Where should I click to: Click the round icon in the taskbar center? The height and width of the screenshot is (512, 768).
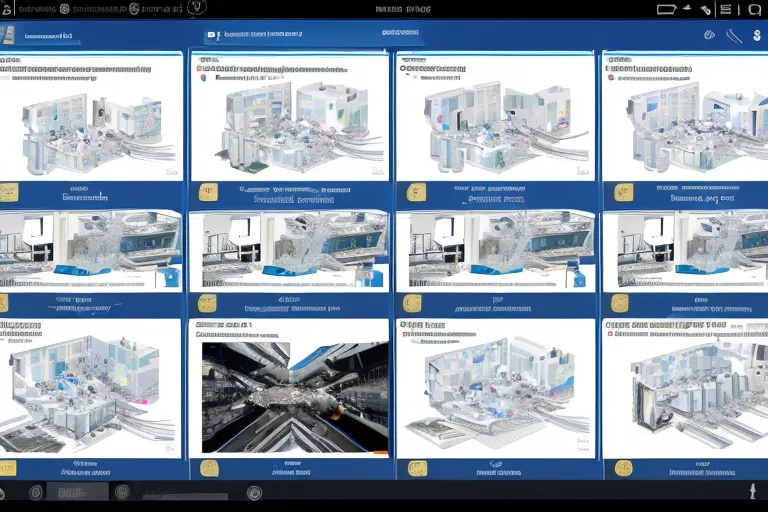(x=254, y=492)
